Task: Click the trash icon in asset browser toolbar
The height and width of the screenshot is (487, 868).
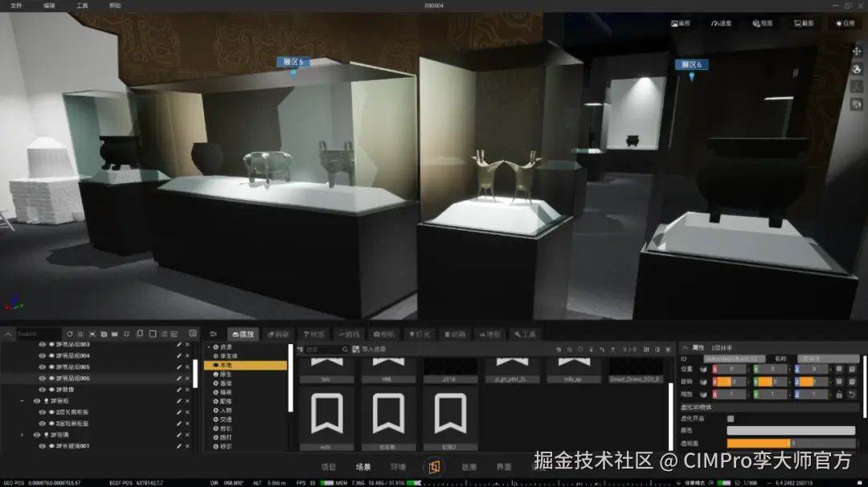Action: (x=559, y=350)
